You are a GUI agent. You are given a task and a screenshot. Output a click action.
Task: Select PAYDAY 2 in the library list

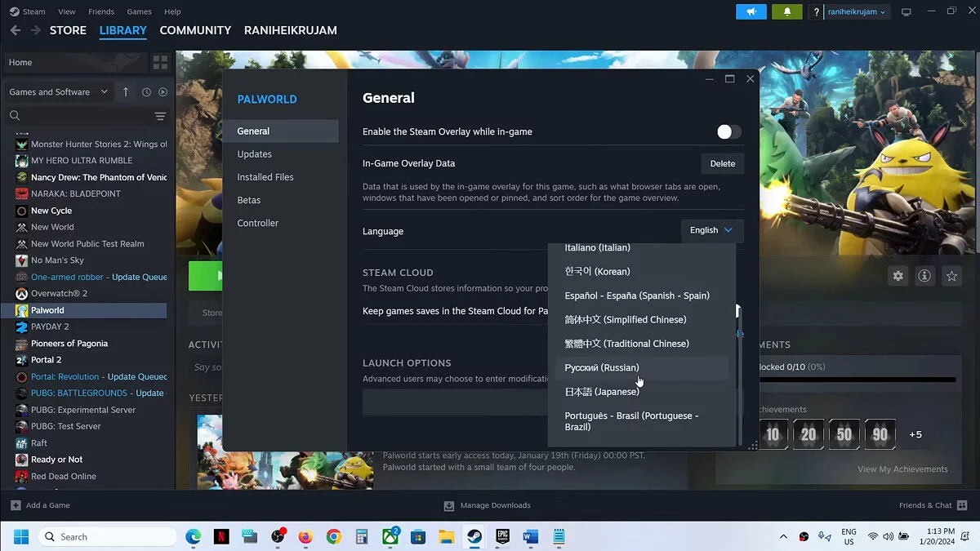point(50,327)
